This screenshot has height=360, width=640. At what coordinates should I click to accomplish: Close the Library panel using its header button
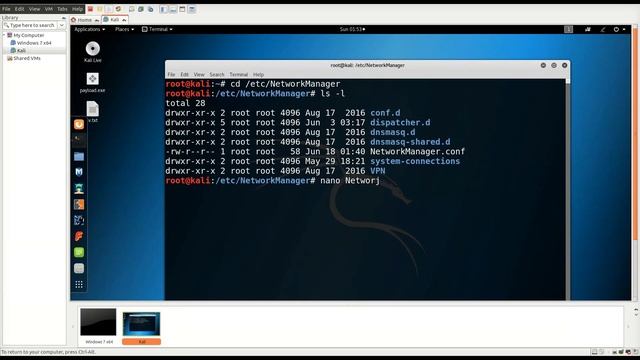(64, 18)
